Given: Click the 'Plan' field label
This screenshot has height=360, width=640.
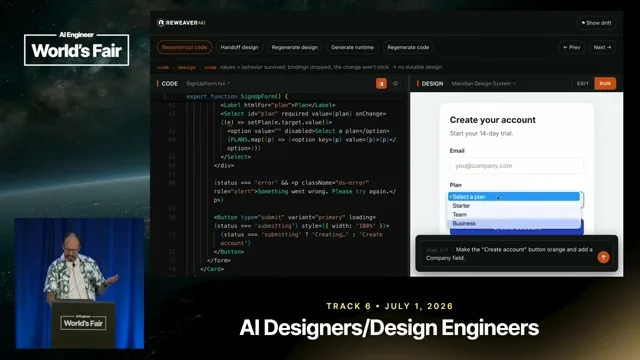Looking at the screenshot, I should [456, 185].
